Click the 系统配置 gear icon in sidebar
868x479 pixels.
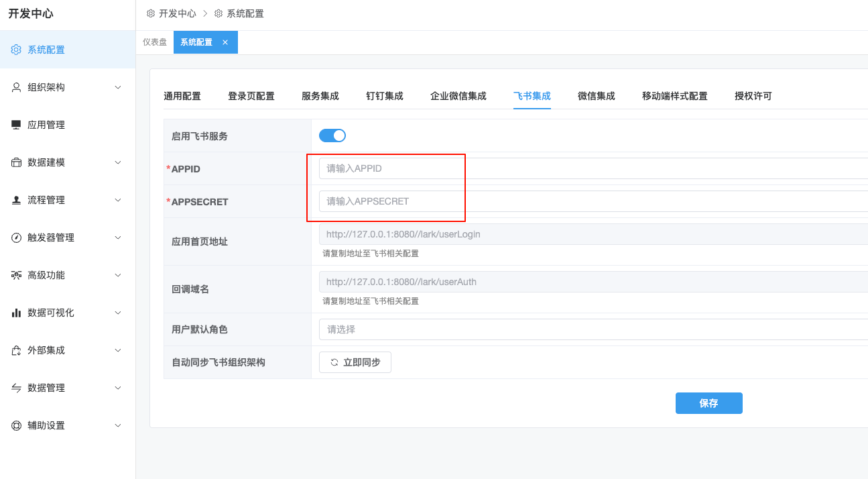[15, 49]
